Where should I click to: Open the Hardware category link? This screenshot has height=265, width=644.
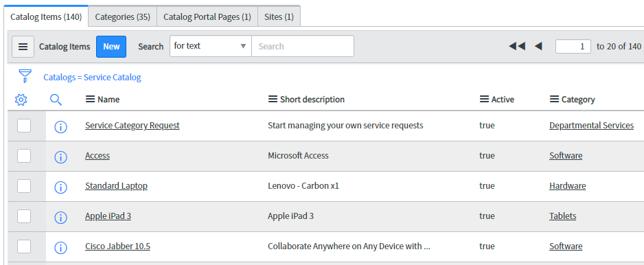[567, 185]
